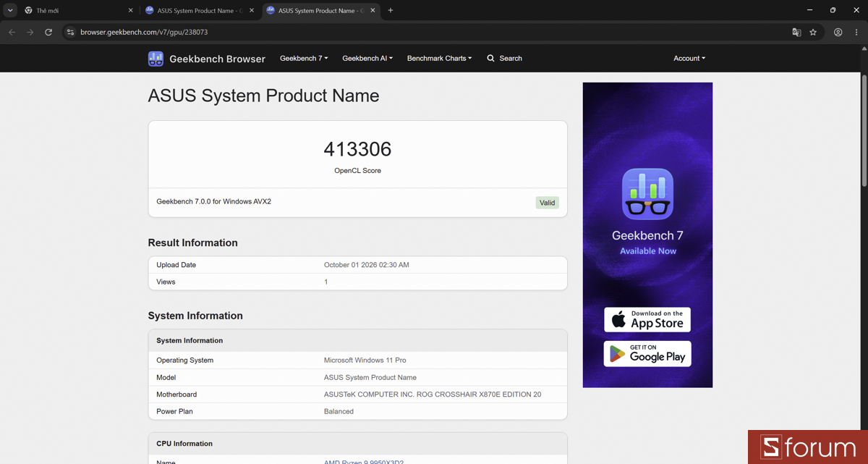Click 'Geekbench 7.0.0 for Windows AVX2' text
The height and width of the screenshot is (464, 868).
214,201
